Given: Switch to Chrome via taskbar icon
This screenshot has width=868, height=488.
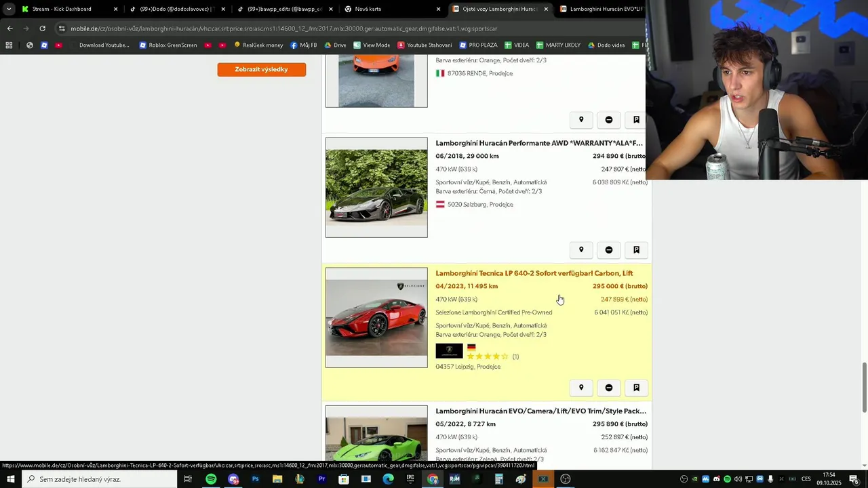Looking at the screenshot, I should (x=433, y=479).
